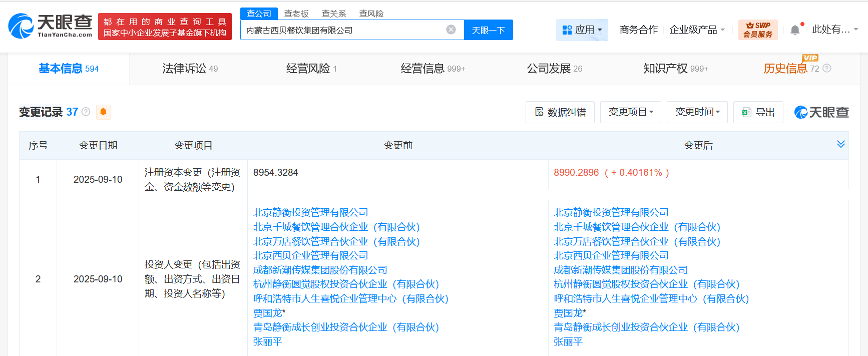This screenshot has width=868, height=356.
Task: Clear the search box text
Action: tap(451, 30)
